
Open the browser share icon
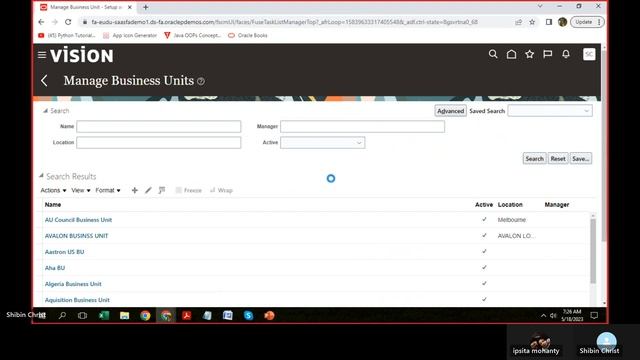[519, 22]
